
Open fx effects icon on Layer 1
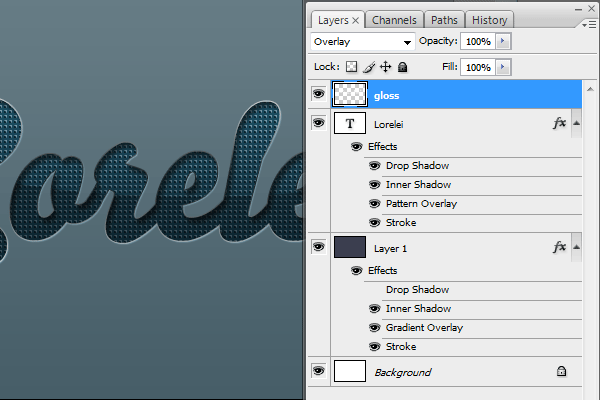click(559, 247)
